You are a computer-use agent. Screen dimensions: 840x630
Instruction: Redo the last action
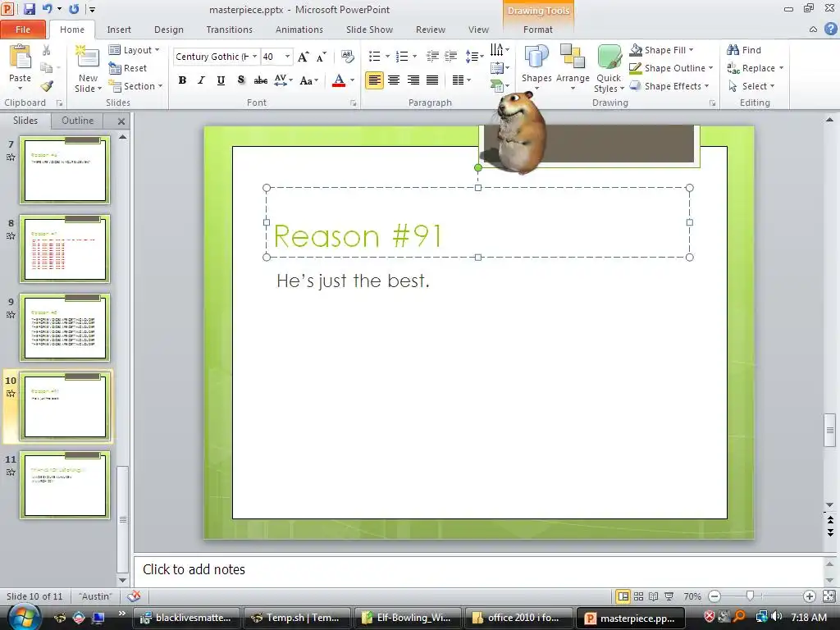[x=74, y=9]
